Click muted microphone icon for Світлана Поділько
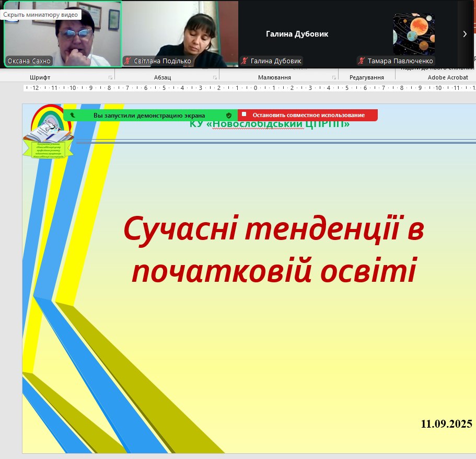 click(127, 61)
